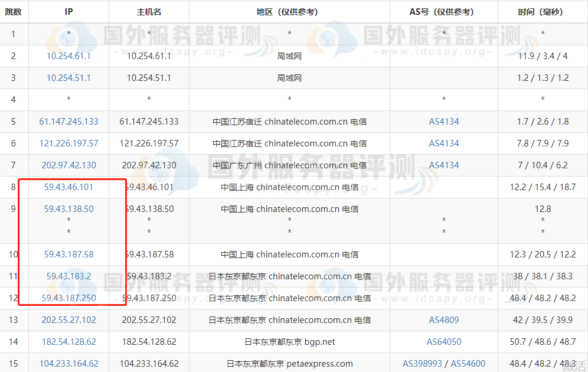
Task: Open the blue 104.233.164.62 IP link
Action: [x=68, y=364]
